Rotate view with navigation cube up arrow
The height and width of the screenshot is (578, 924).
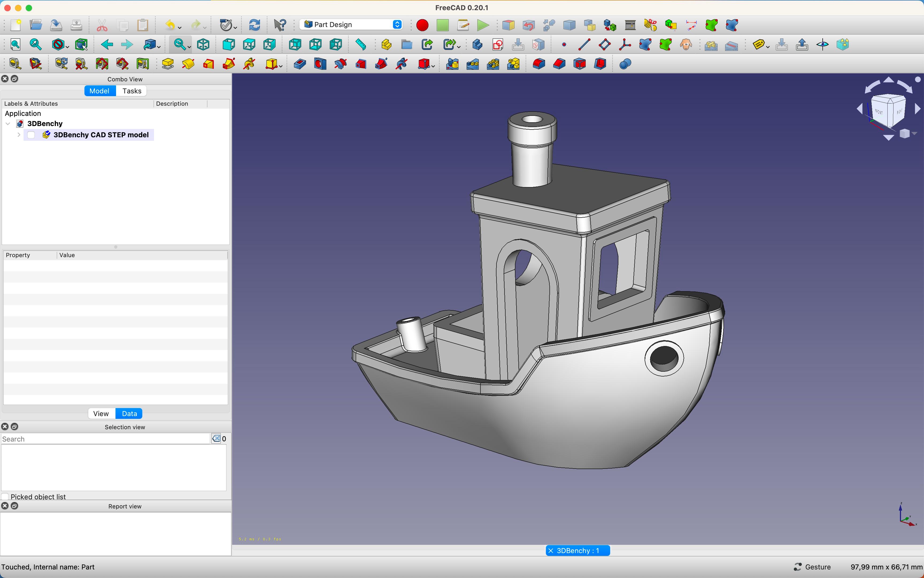[x=888, y=80]
